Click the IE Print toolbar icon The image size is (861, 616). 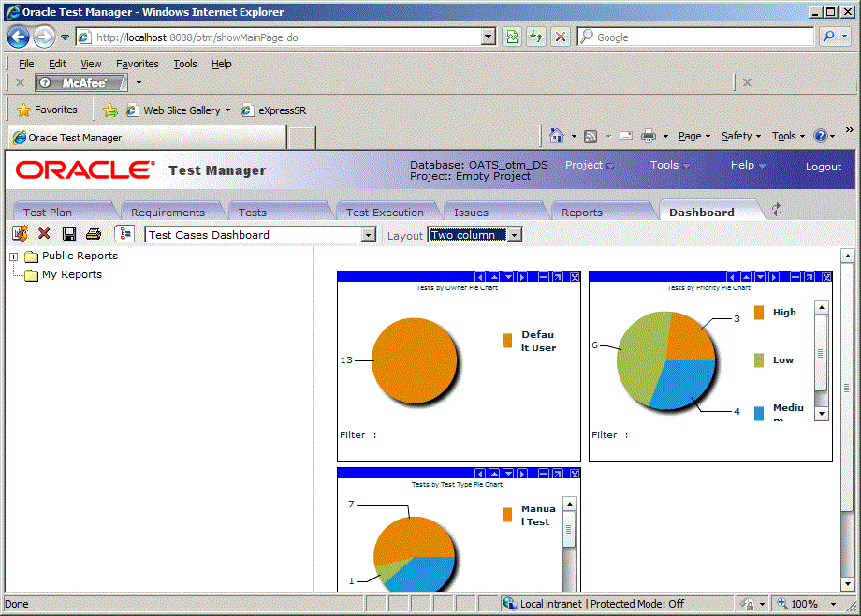tap(649, 136)
